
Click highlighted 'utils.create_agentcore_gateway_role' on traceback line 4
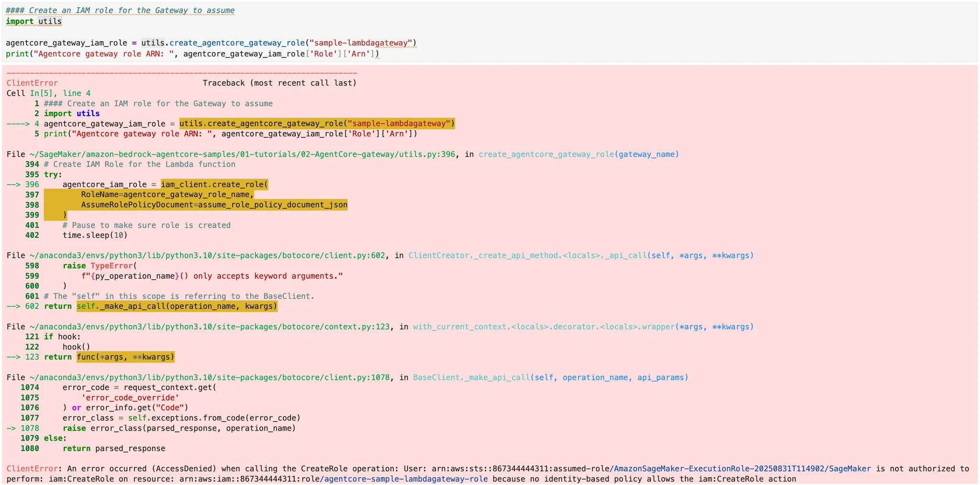click(317, 124)
